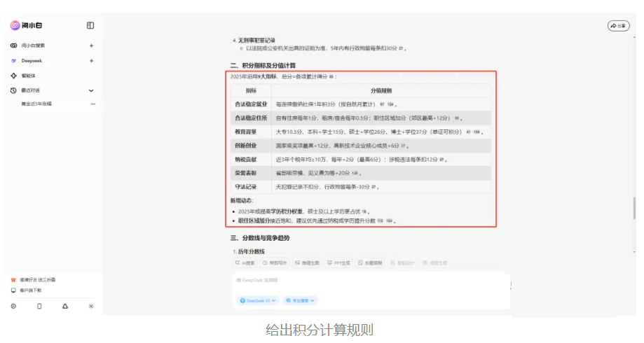Select the 帮我写作 tool chip
This screenshot has width=644, height=343.
tap(275, 262)
